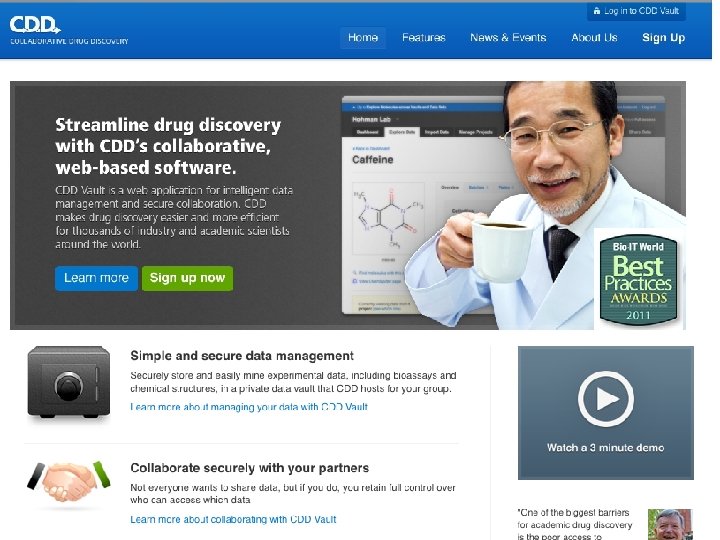Viewport: 720px width, 540px height.
Task: Click the Bio-IT World Best Practices badge
Action: pyautogui.click(x=638, y=280)
